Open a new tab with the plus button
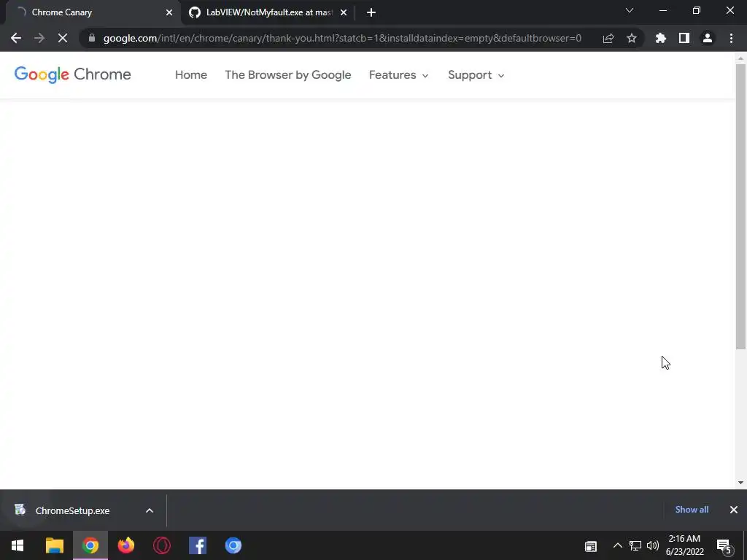The width and height of the screenshot is (747, 560). (371, 12)
